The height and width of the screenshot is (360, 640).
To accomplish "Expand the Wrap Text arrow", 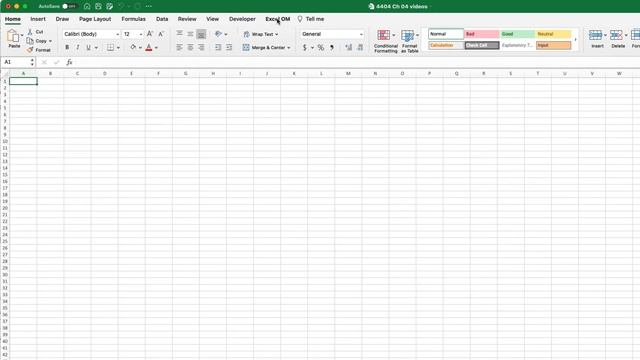I will click(276, 34).
